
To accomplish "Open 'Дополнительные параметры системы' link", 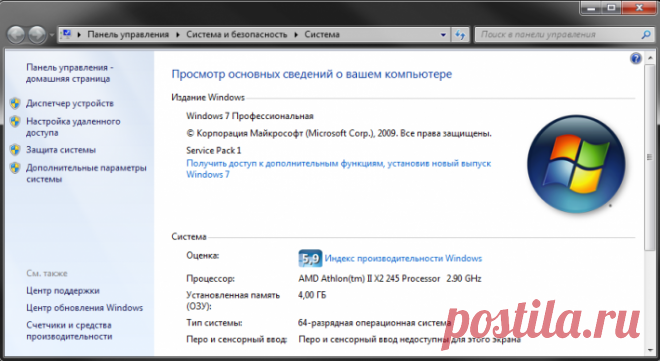I will pyautogui.click(x=86, y=173).
